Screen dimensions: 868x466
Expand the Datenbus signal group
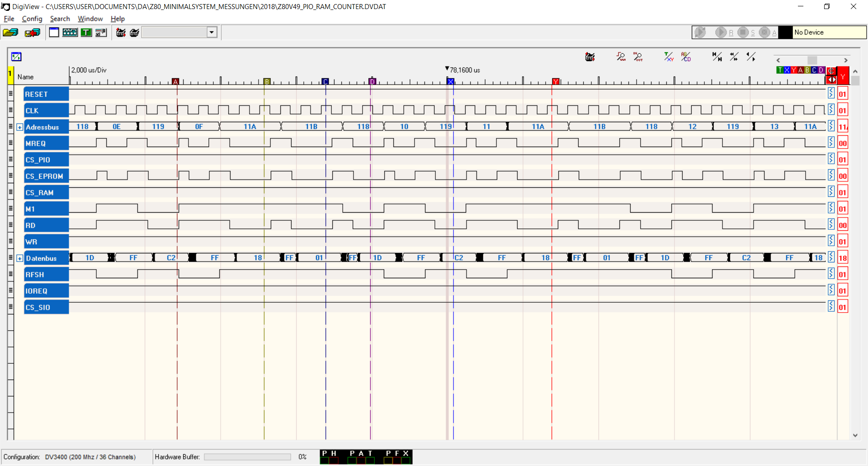19,258
